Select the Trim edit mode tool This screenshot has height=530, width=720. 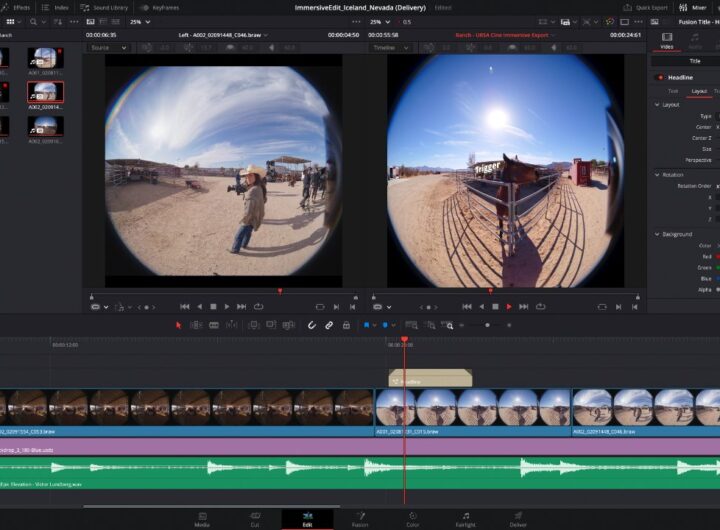pyautogui.click(x=196, y=325)
